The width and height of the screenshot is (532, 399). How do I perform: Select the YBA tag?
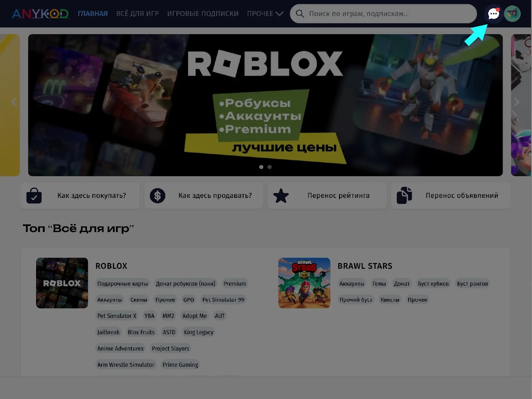(x=149, y=316)
